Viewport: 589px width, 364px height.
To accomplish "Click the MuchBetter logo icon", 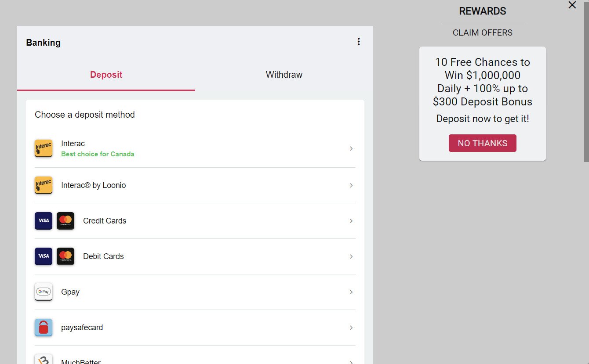I will pos(44,359).
